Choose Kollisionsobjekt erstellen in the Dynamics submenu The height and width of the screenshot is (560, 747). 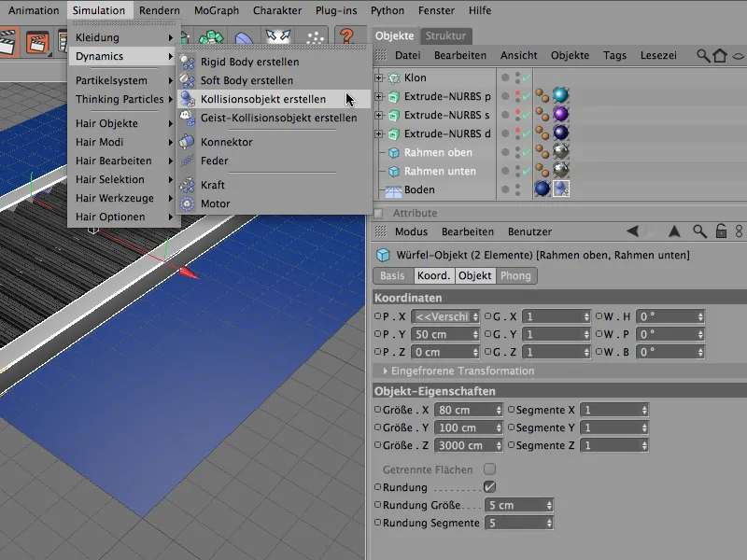[262, 99]
